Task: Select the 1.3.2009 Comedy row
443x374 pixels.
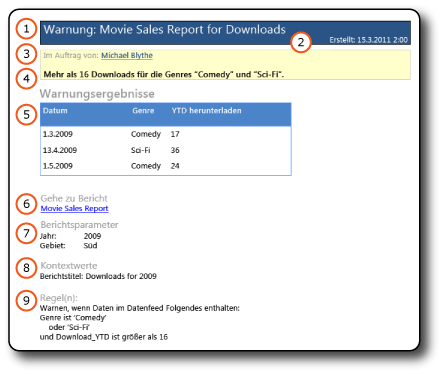Action: click(x=166, y=134)
